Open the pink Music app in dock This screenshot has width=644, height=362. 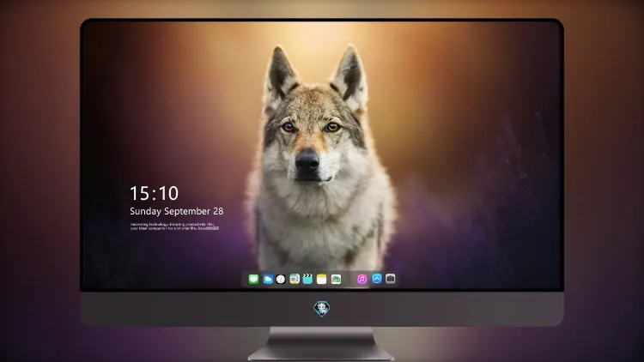pyautogui.click(x=361, y=279)
